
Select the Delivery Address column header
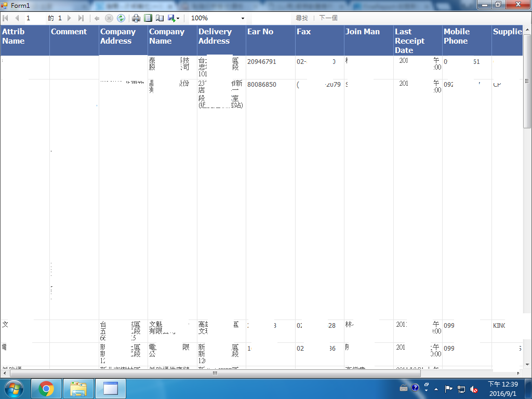click(221, 41)
